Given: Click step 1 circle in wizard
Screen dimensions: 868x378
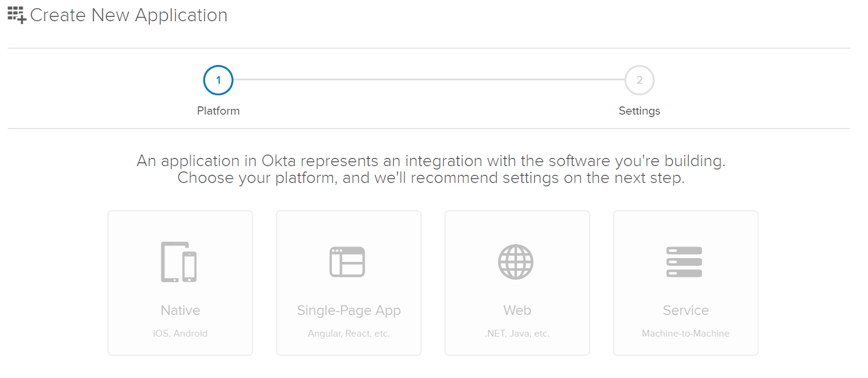Looking at the screenshot, I should pyautogui.click(x=218, y=80).
